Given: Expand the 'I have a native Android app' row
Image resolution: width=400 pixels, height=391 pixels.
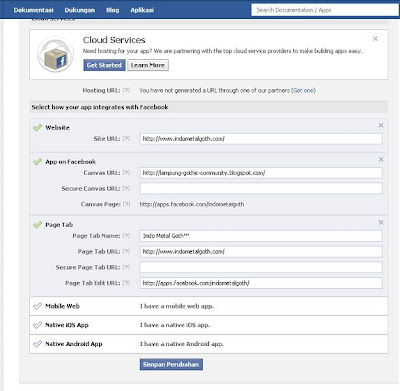Looking at the screenshot, I should 209,344.
